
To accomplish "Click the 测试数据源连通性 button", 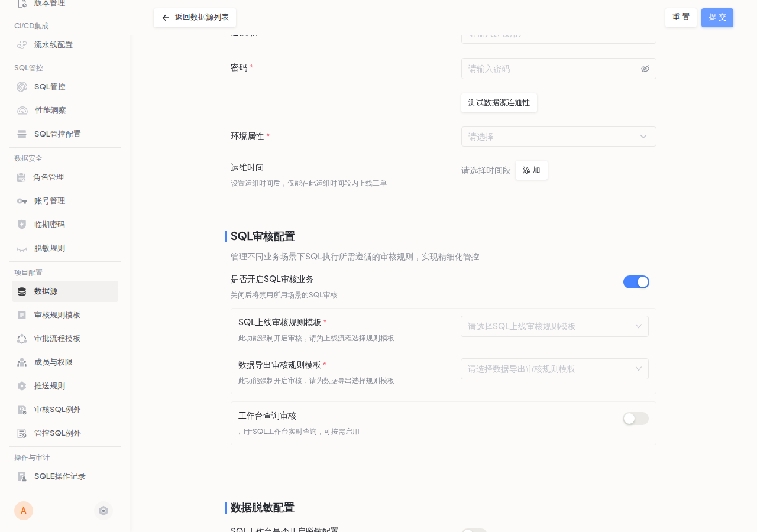I will [499, 103].
